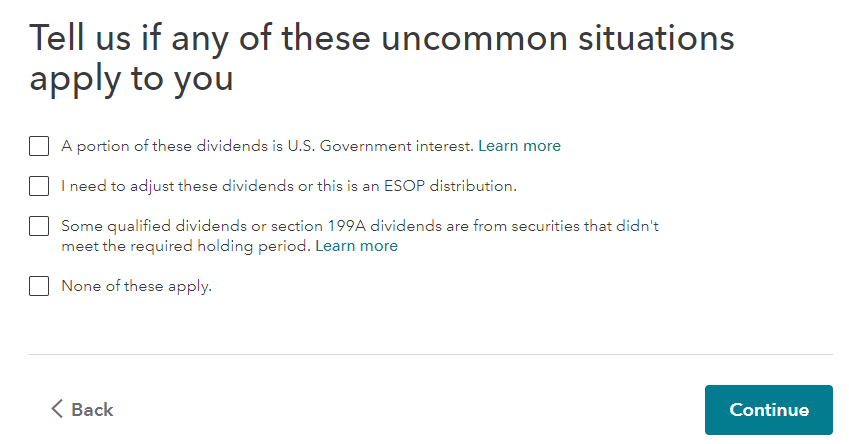Image resolution: width=849 pixels, height=444 pixels.
Task: Click the 'meet the required holding period' text line
Action: (186, 246)
